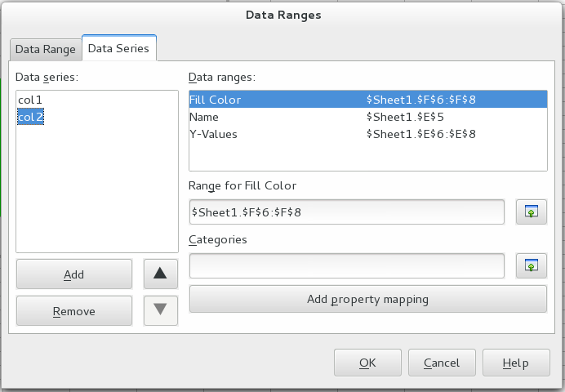Click the Data Ranges title bar

[x=282, y=14]
